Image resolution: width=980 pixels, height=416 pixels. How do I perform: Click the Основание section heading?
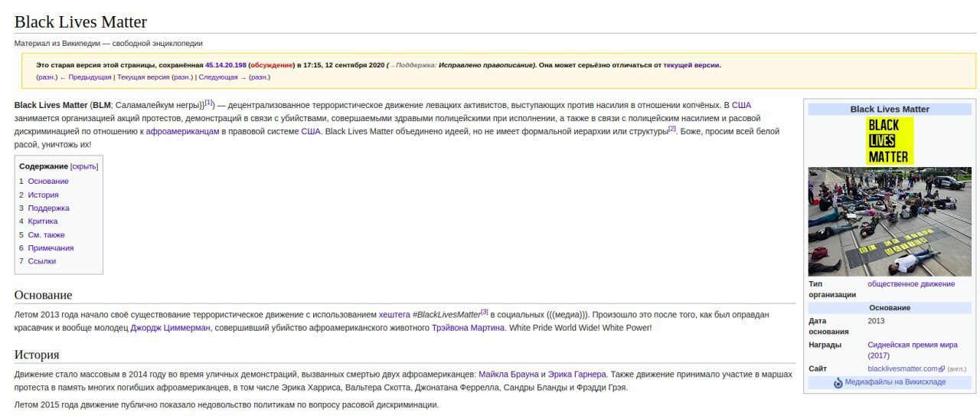coord(43,295)
